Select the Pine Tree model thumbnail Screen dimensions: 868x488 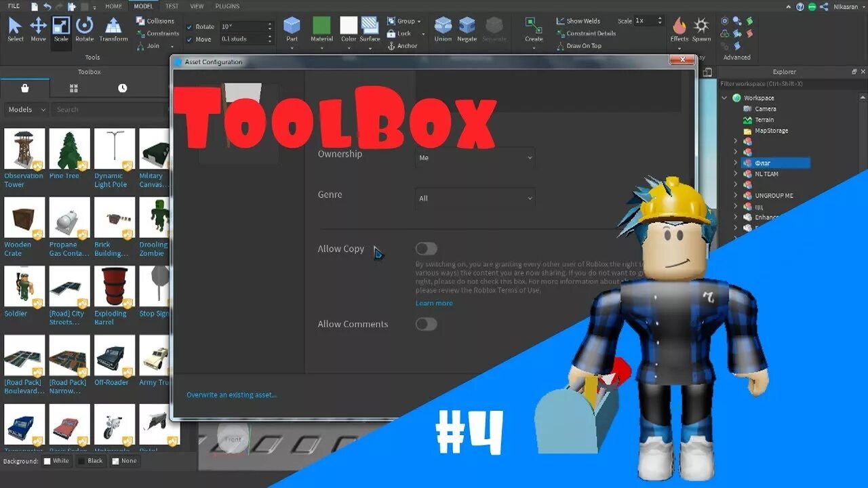[69, 149]
